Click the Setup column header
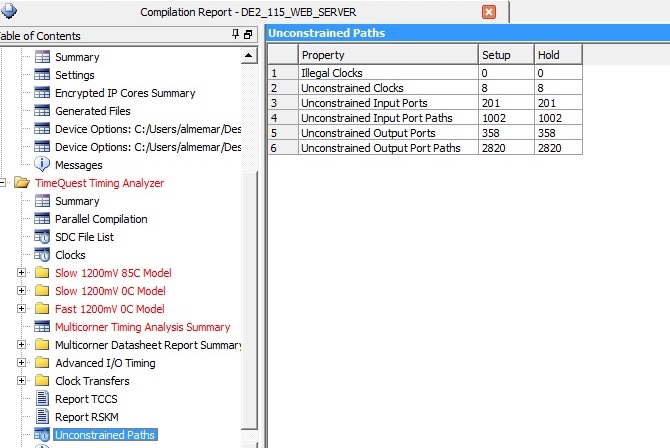 (506, 55)
